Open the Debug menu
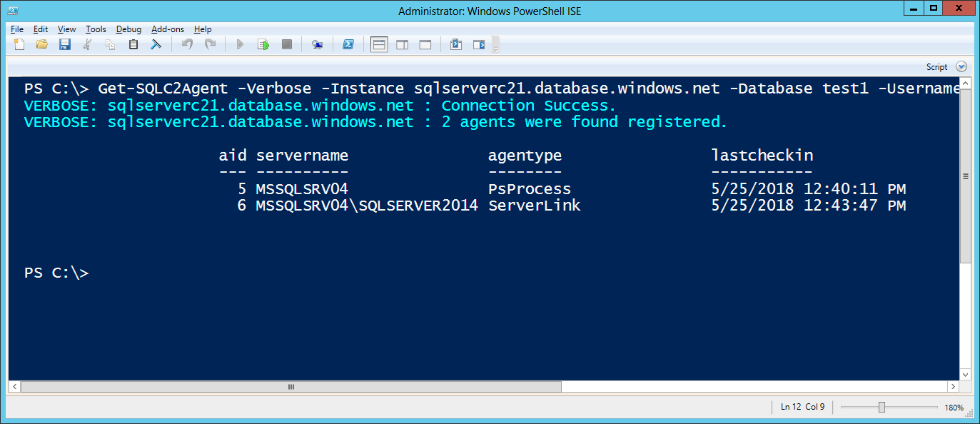 pos(128,29)
